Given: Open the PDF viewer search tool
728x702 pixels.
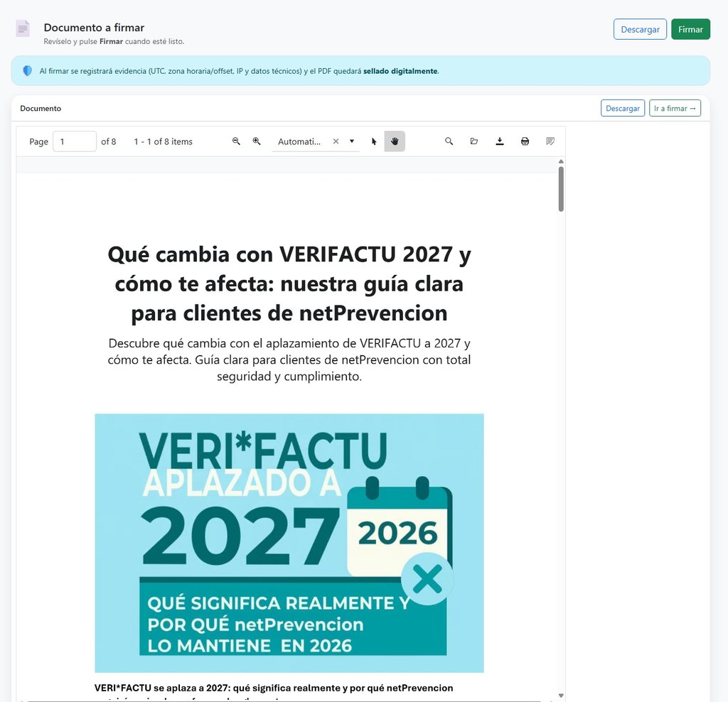Looking at the screenshot, I should [449, 141].
